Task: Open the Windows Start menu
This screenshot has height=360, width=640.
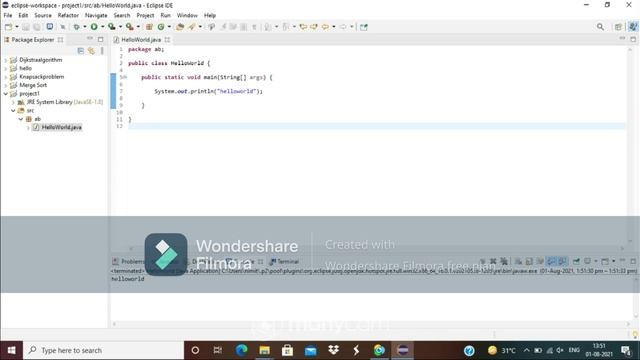Action: coord(11,350)
